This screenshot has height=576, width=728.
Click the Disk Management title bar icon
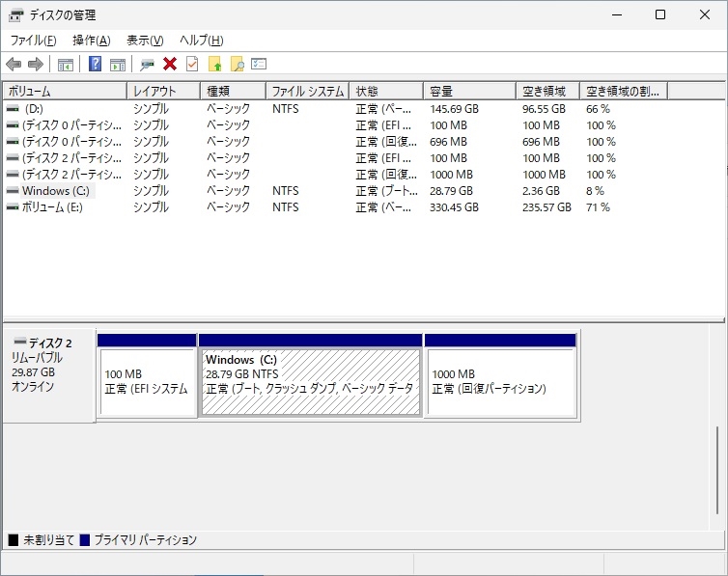(x=15, y=15)
